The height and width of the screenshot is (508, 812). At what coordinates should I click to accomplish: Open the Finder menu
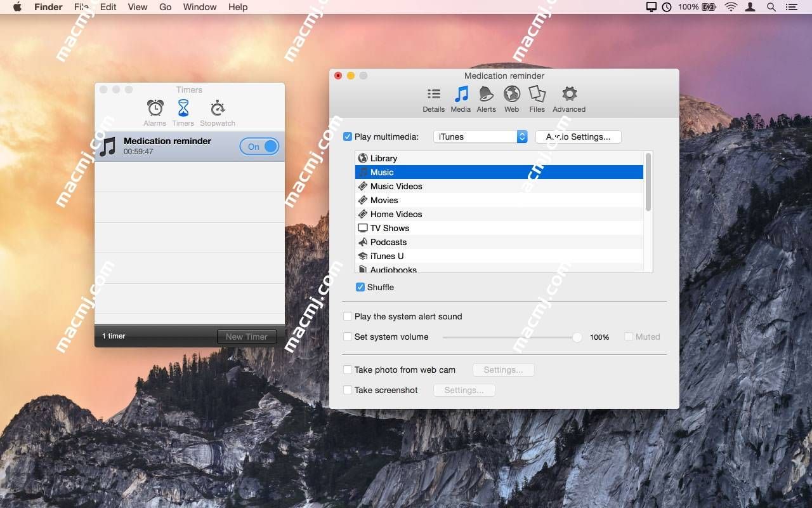pos(48,7)
